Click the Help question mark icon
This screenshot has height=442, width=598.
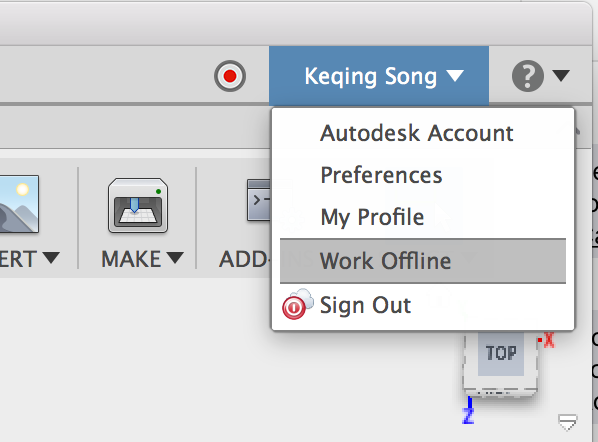[528, 76]
